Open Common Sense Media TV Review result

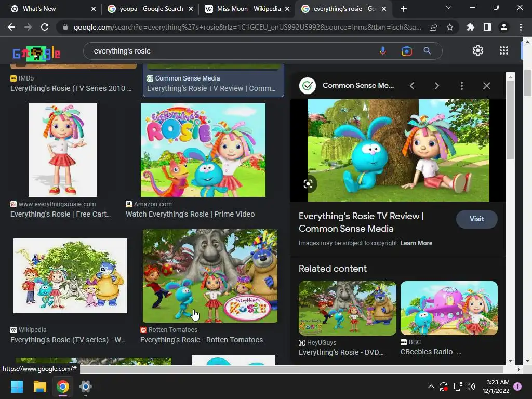[211, 88]
